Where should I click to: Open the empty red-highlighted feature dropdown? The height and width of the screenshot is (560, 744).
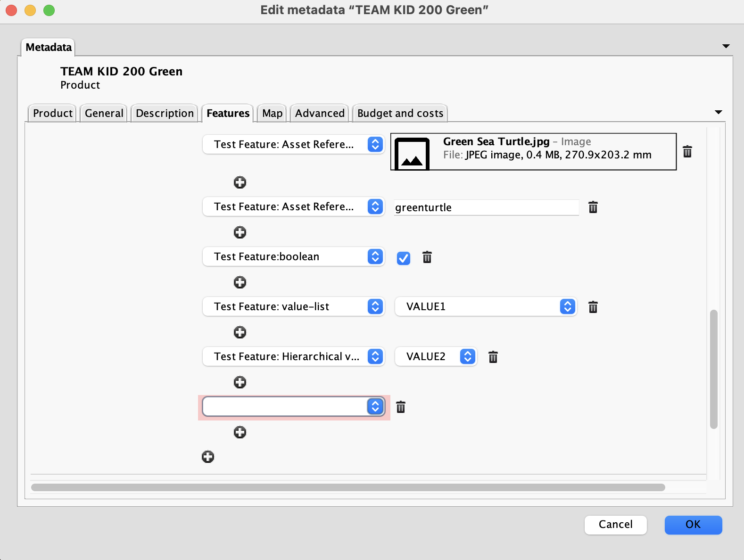tap(294, 407)
